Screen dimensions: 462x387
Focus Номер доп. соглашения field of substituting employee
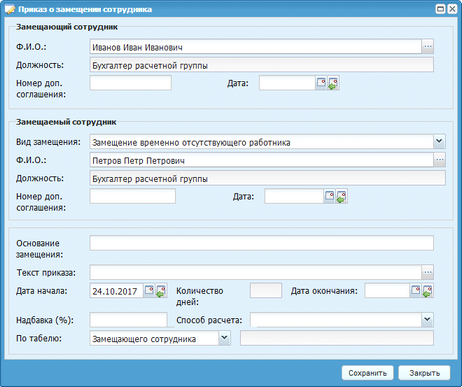pos(131,83)
